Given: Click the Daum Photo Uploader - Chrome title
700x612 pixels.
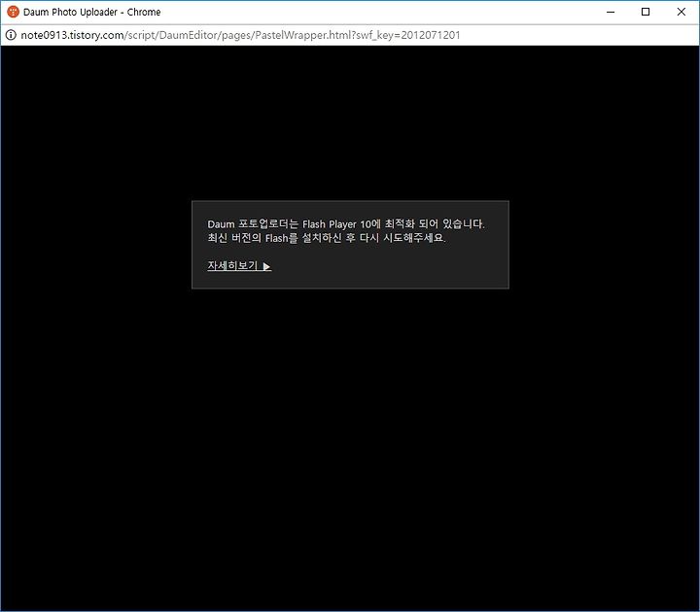Looking at the screenshot, I should tap(92, 12).
